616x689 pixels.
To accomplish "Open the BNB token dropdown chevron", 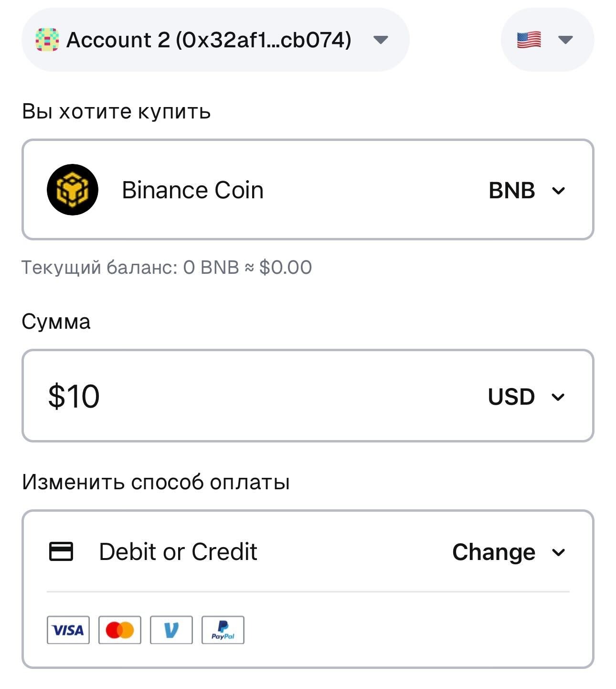I will tap(558, 191).
